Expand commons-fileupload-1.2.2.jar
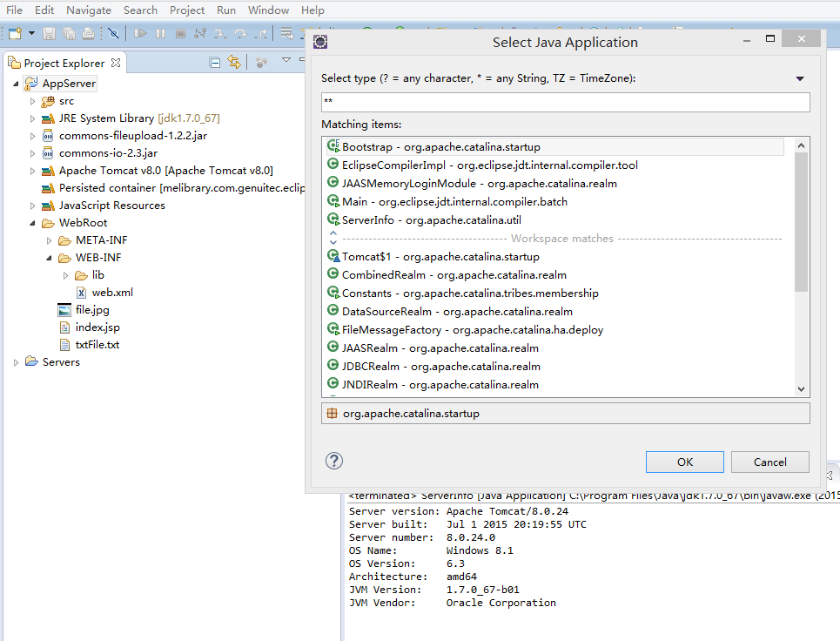The image size is (840, 641). pyautogui.click(x=33, y=136)
